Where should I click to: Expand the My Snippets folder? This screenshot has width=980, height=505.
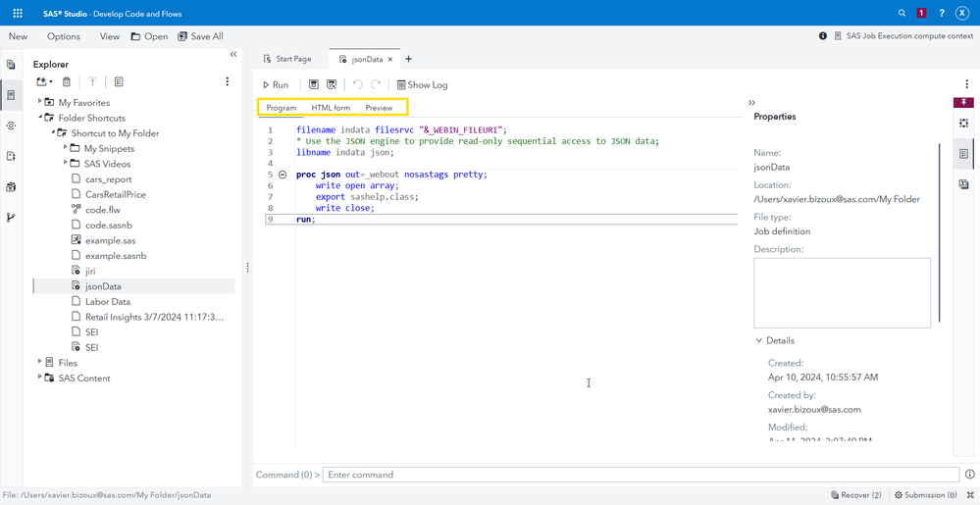[x=65, y=147]
